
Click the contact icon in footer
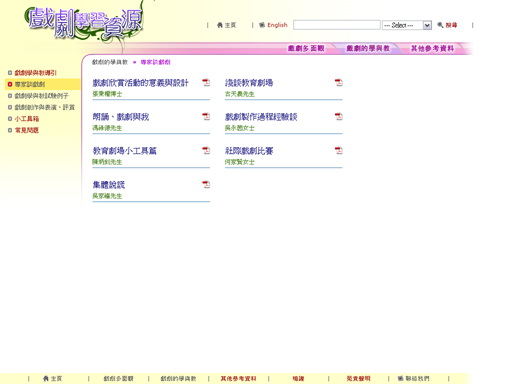coord(400,378)
